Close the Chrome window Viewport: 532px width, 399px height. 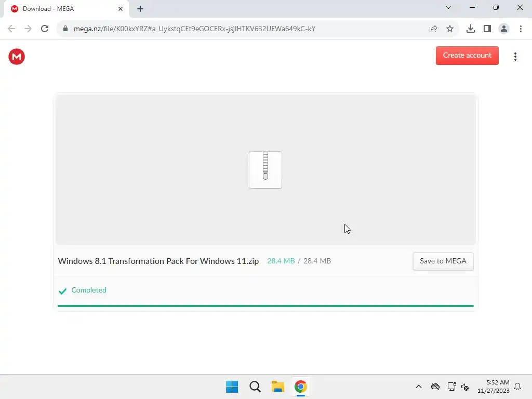(520, 7)
